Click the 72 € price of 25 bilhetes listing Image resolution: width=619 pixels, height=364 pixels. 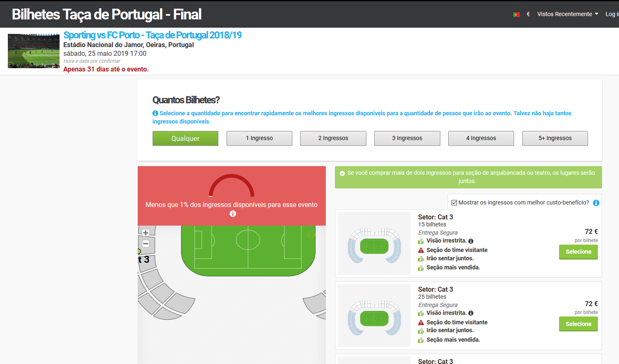tap(591, 304)
